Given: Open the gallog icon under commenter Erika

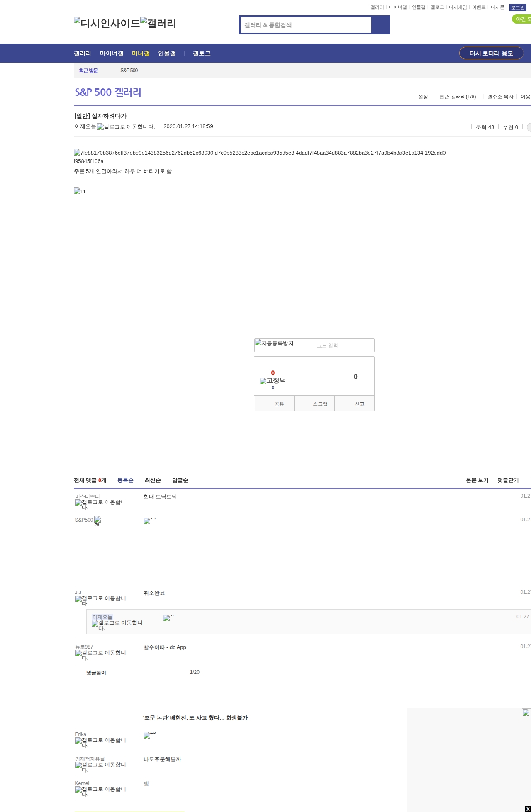Looking at the screenshot, I should point(100,743).
